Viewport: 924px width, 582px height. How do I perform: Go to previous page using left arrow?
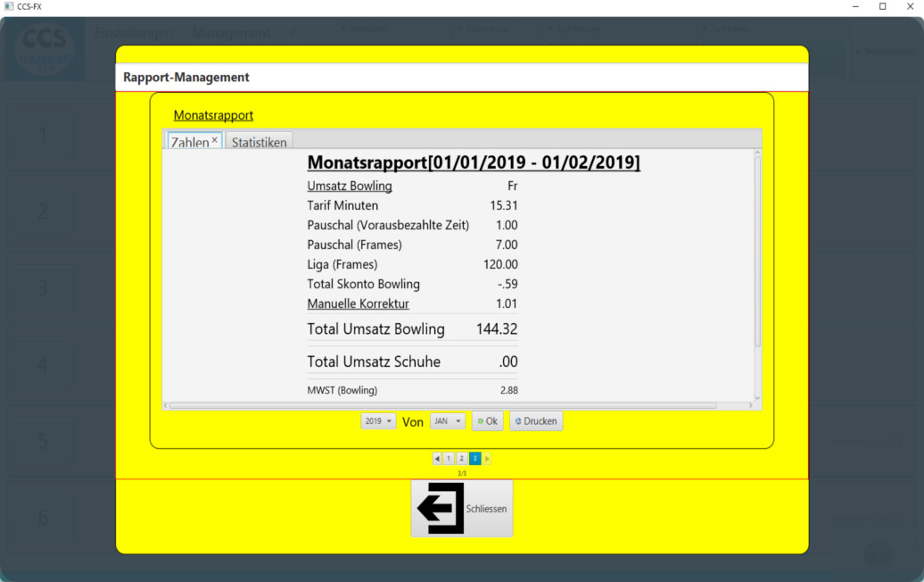437,459
